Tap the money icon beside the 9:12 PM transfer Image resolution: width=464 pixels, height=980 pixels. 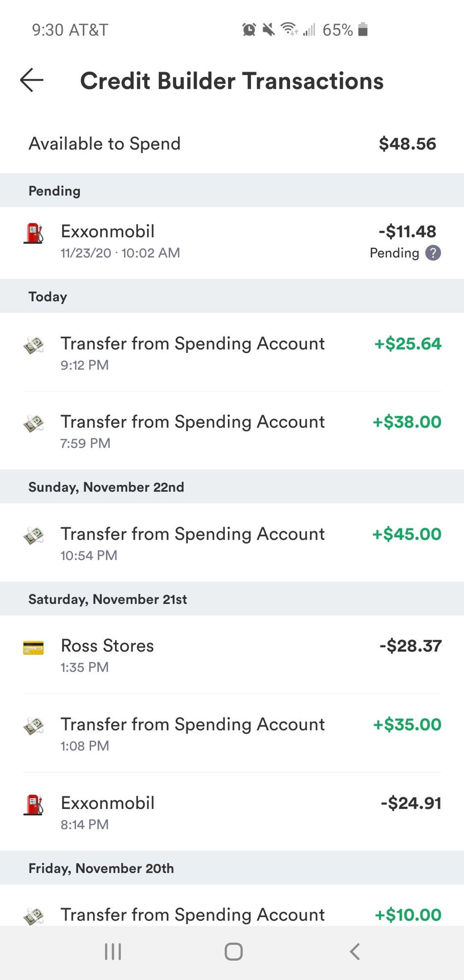(x=33, y=345)
